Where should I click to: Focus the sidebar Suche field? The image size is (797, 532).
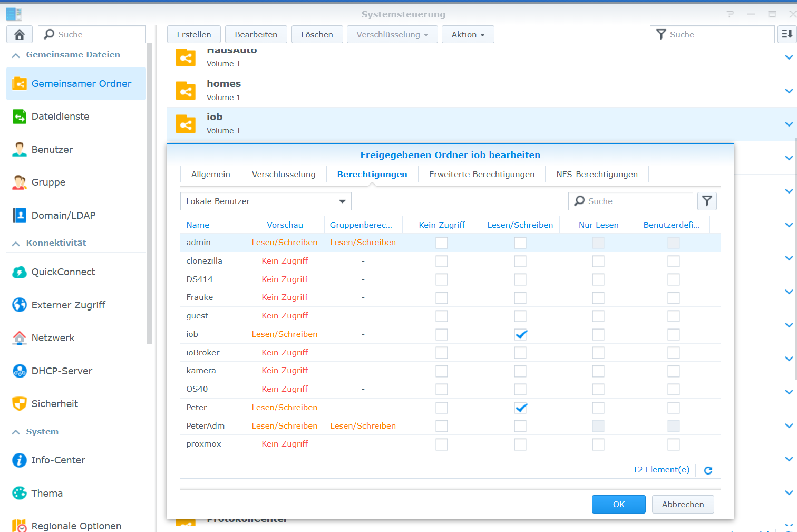pos(92,34)
